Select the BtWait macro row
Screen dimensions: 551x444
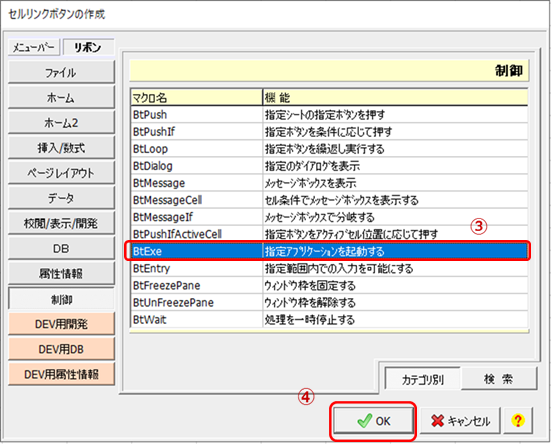(x=329, y=319)
